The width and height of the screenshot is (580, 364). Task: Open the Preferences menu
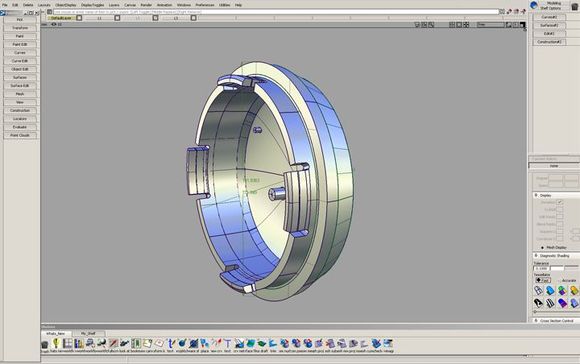tap(205, 5)
